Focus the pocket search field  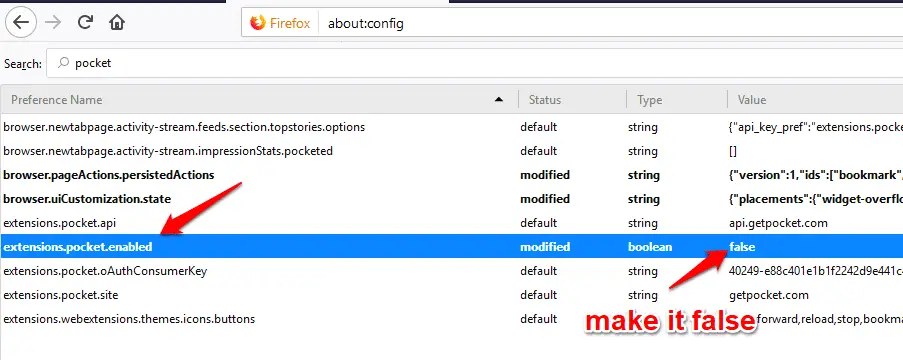click(x=475, y=63)
